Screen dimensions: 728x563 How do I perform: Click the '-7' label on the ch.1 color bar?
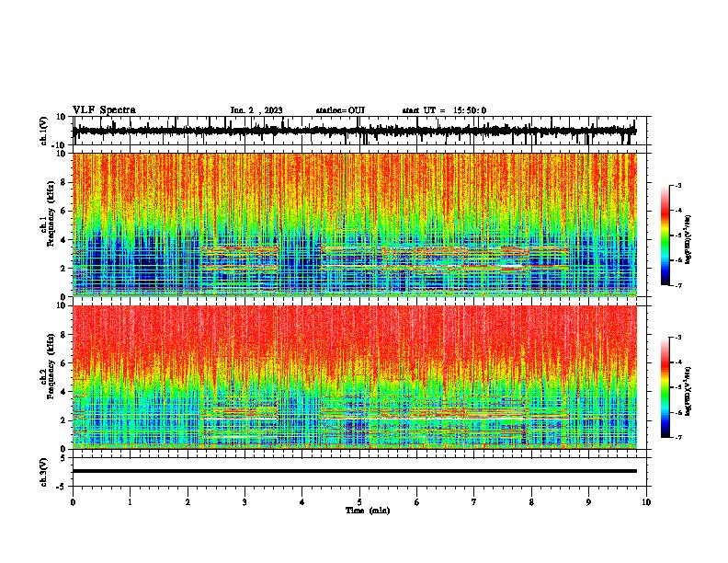[x=677, y=285]
